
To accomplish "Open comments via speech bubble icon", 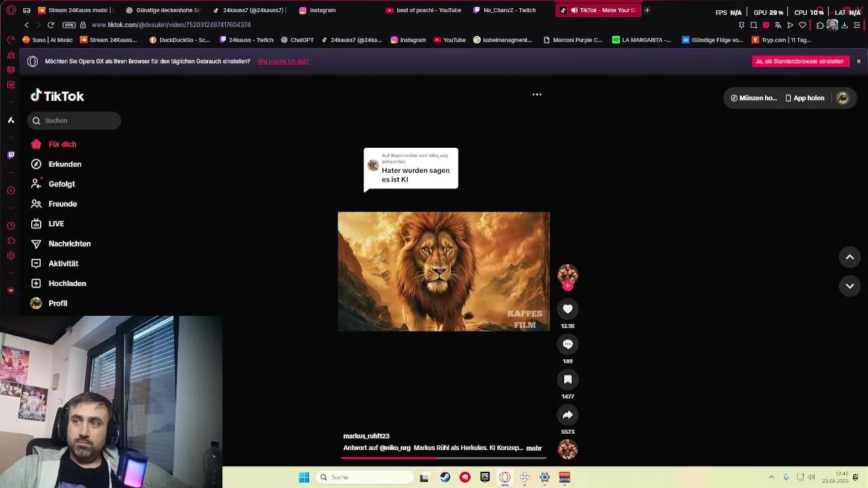I will click(568, 344).
